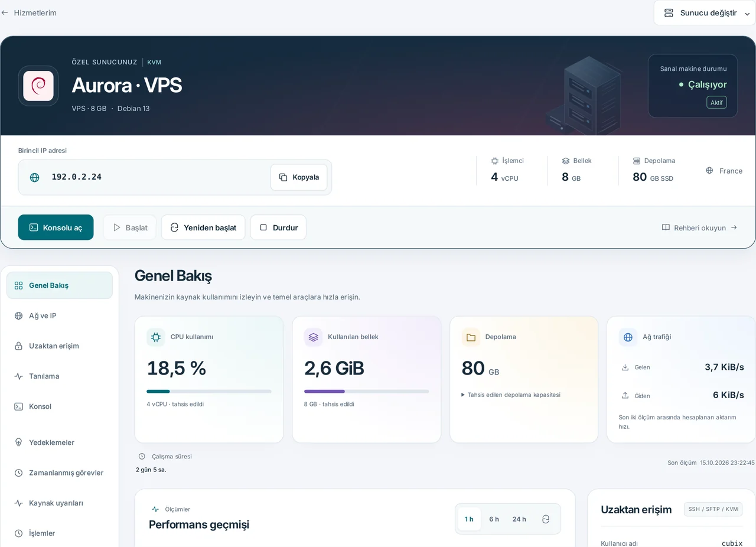Click the pulse icon above Performans geçmişi
Viewport: 756px width, 547px height.
155,509
